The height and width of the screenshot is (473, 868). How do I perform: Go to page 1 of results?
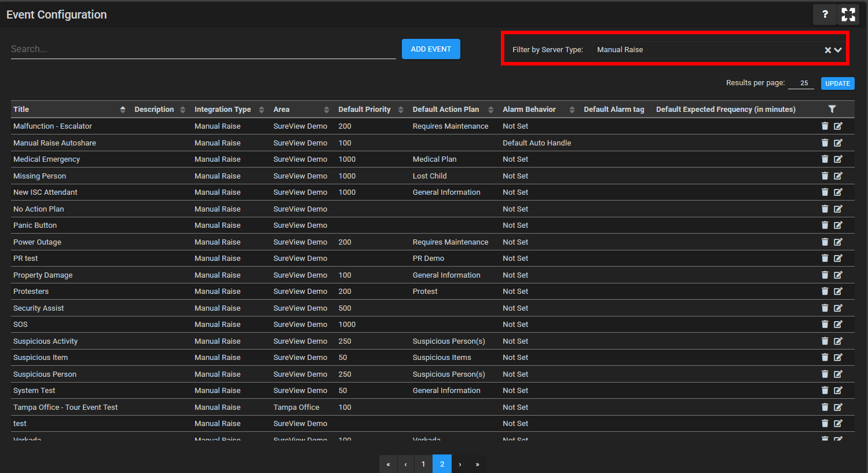pos(423,464)
